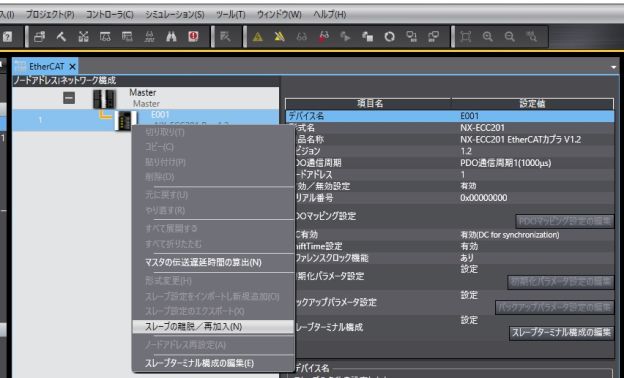Open the シミュレーション(S) menu
Viewport: 624px width, 378px height.
point(174,15)
